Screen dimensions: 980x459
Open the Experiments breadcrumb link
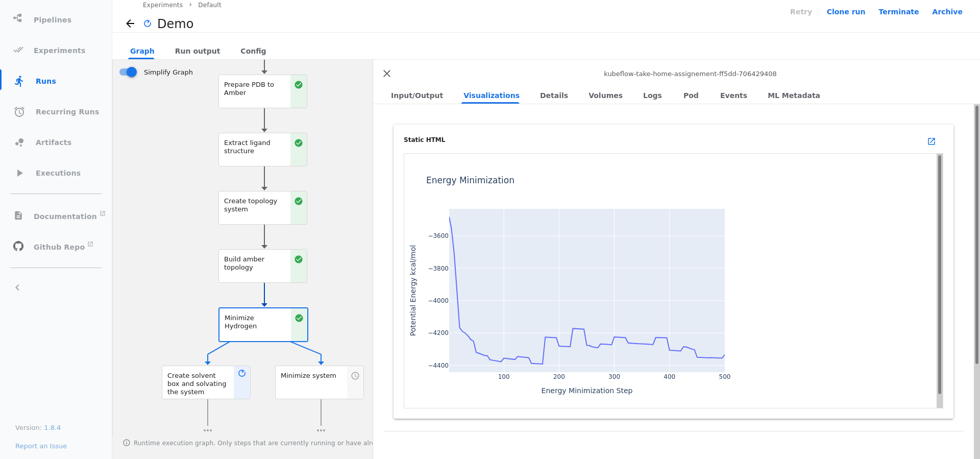tap(162, 5)
